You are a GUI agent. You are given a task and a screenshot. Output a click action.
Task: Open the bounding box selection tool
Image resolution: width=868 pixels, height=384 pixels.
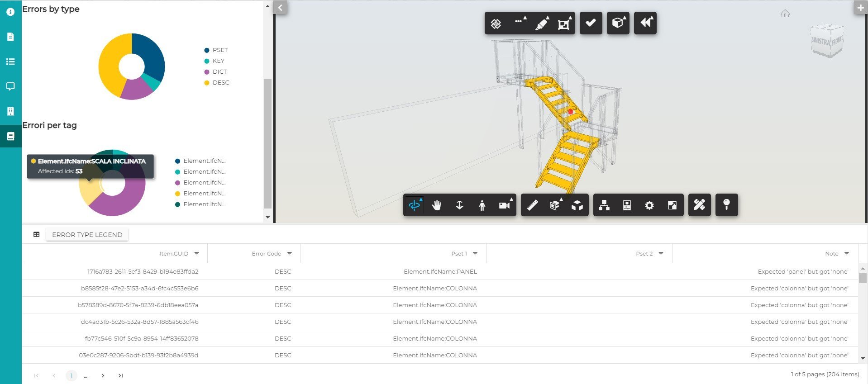[x=564, y=24]
